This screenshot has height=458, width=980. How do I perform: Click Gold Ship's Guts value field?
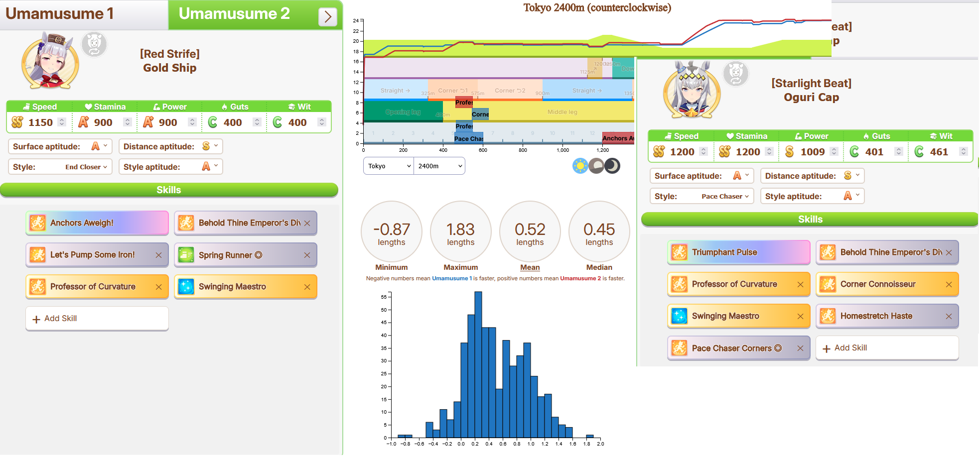[x=233, y=122]
